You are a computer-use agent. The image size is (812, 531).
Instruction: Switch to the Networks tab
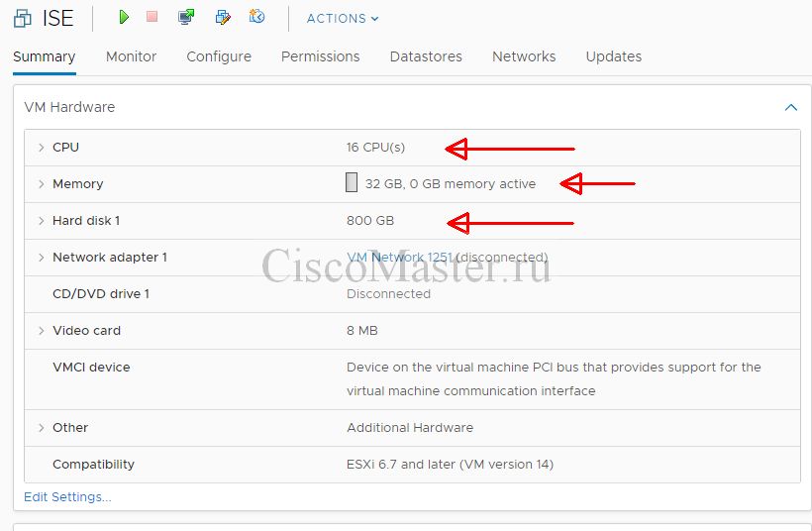(x=524, y=56)
